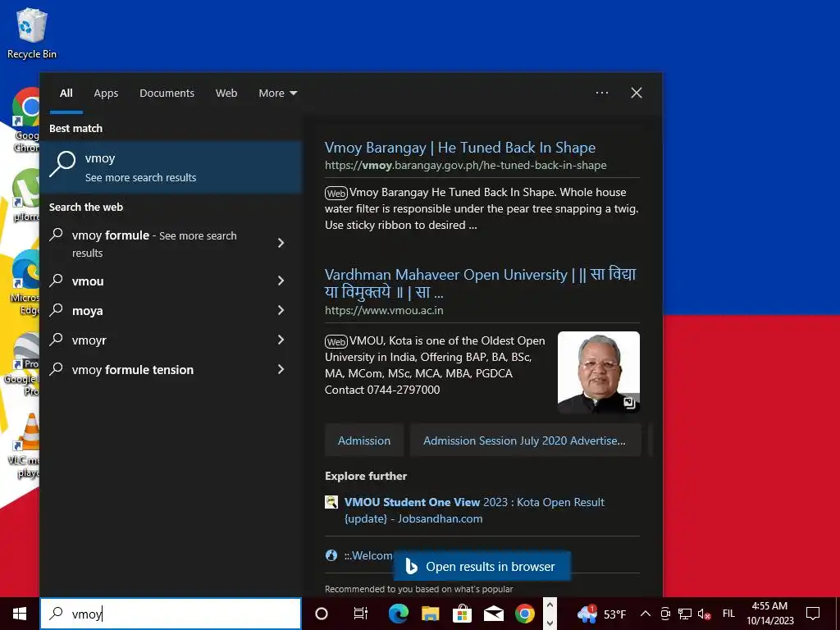Screen dimensions: 840x630
Task: Open Microsoft Edge desktop shortcut
Action: [25, 283]
